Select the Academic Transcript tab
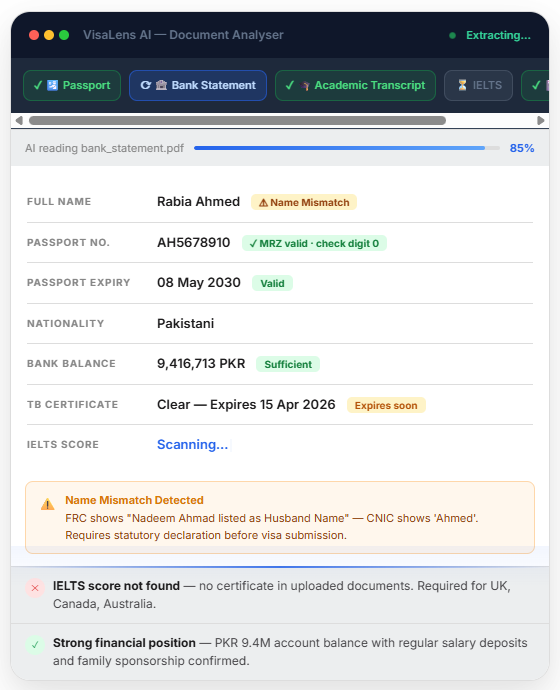 click(x=355, y=85)
